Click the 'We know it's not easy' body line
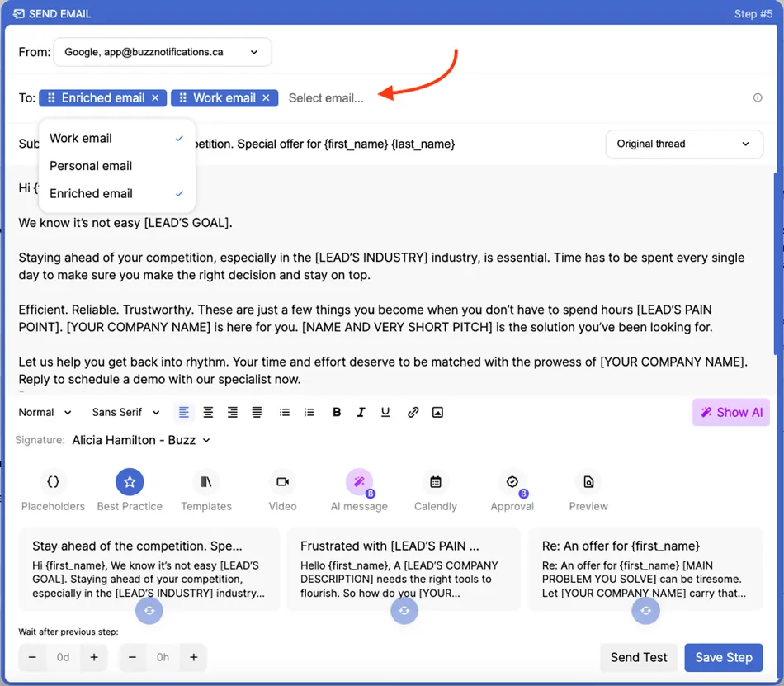 tap(125, 223)
